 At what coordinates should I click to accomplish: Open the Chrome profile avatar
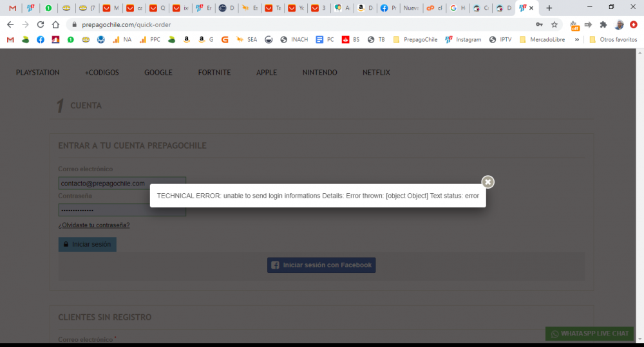coord(619,24)
